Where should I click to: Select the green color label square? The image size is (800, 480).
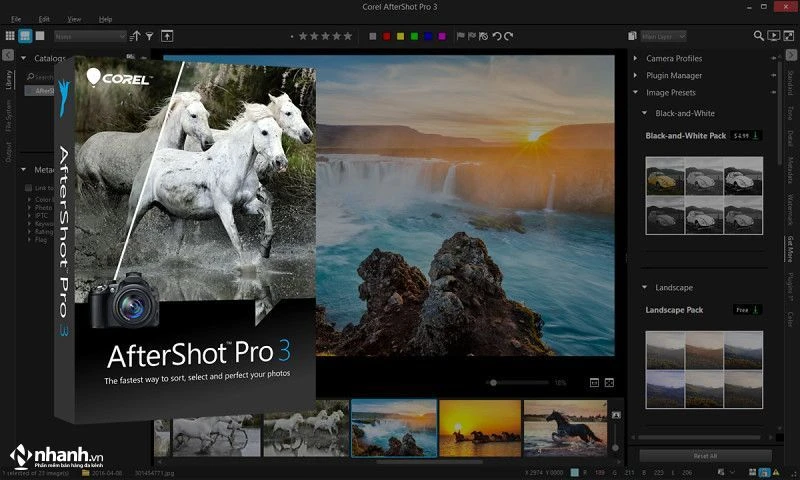pyautogui.click(x=415, y=36)
